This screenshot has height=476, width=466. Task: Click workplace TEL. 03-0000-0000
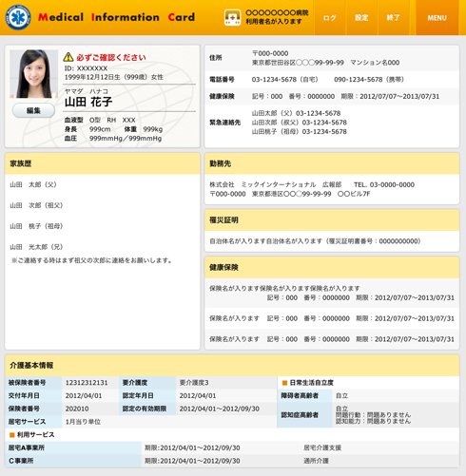[384, 184]
